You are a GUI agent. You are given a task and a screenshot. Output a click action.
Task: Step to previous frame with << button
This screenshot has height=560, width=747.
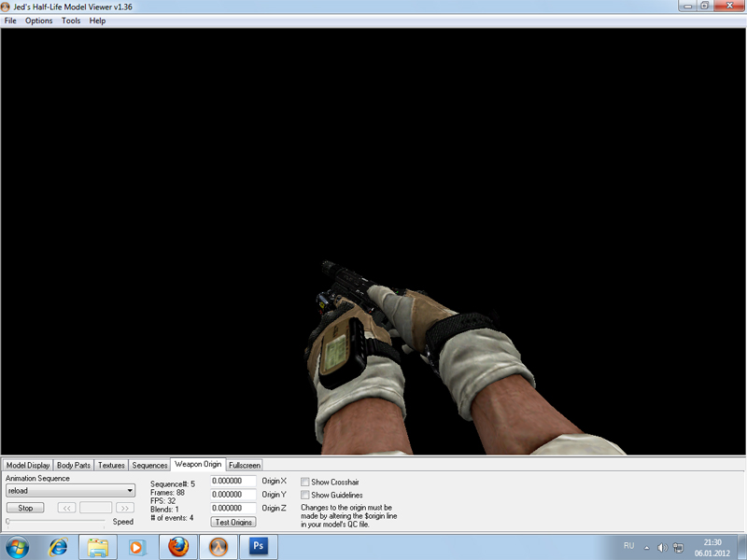tap(66, 508)
